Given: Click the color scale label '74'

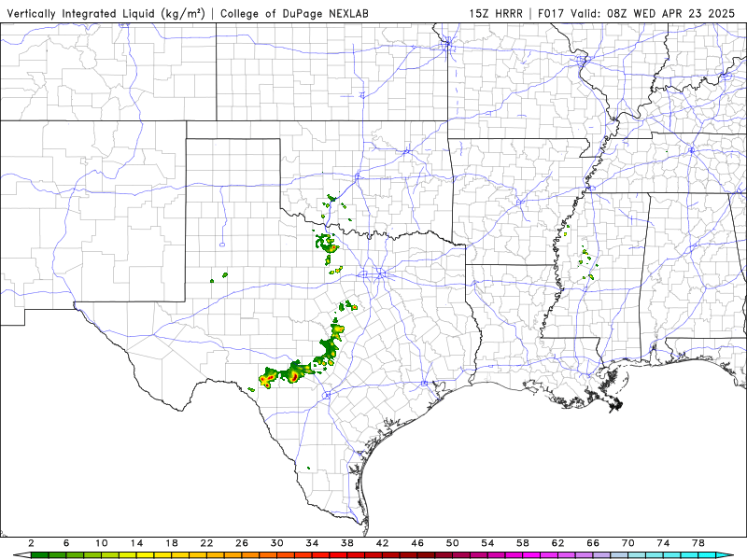Looking at the screenshot, I should tap(664, 543).
